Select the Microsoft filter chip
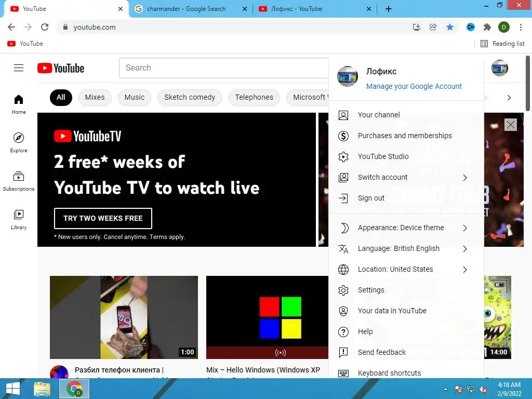The image size is (532, 399). [x=308, y=97]
